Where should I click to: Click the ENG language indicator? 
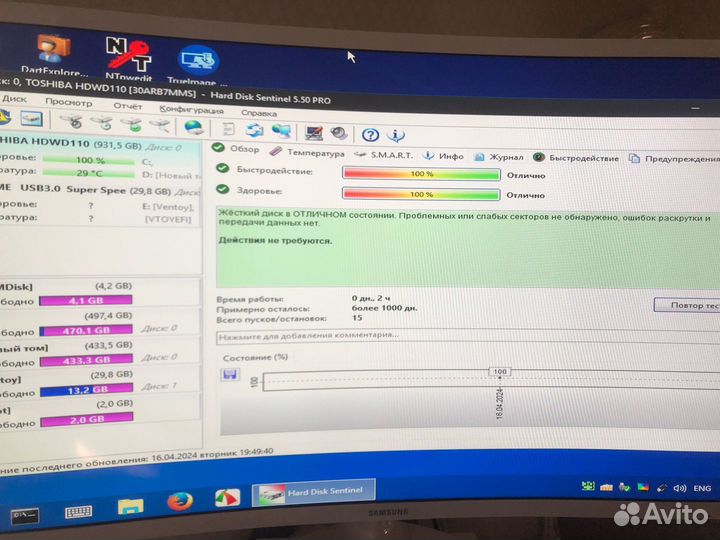pyautogui.click(x=702, y=489)
